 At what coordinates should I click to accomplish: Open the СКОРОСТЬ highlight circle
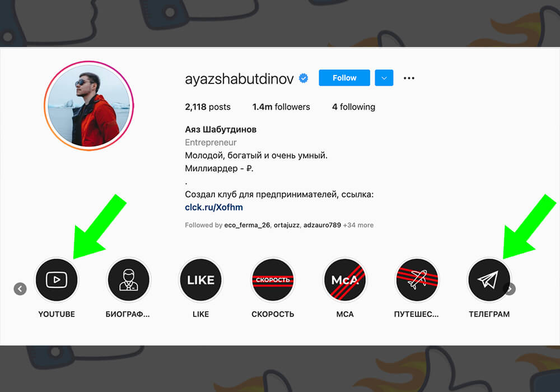(273, 279)
